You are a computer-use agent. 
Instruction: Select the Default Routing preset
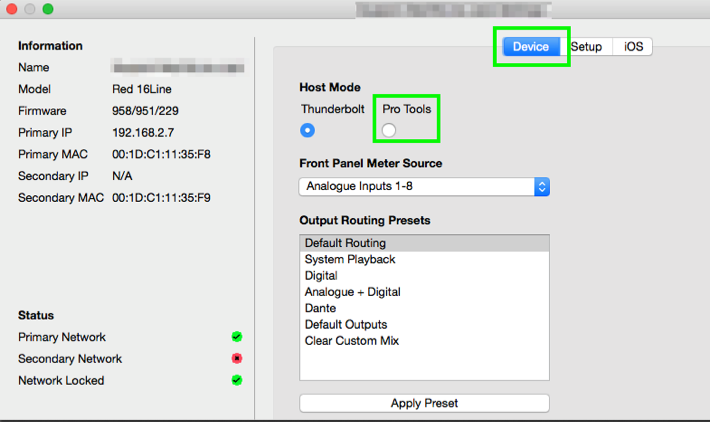click(345, 243)
